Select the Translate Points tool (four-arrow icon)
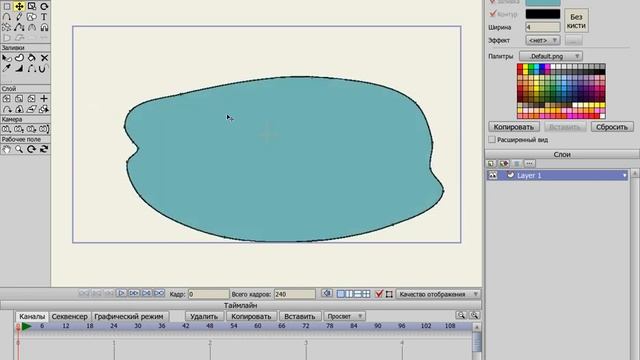Screen dimensions: 640x360 pyautogui.click(x=19, y=6)
